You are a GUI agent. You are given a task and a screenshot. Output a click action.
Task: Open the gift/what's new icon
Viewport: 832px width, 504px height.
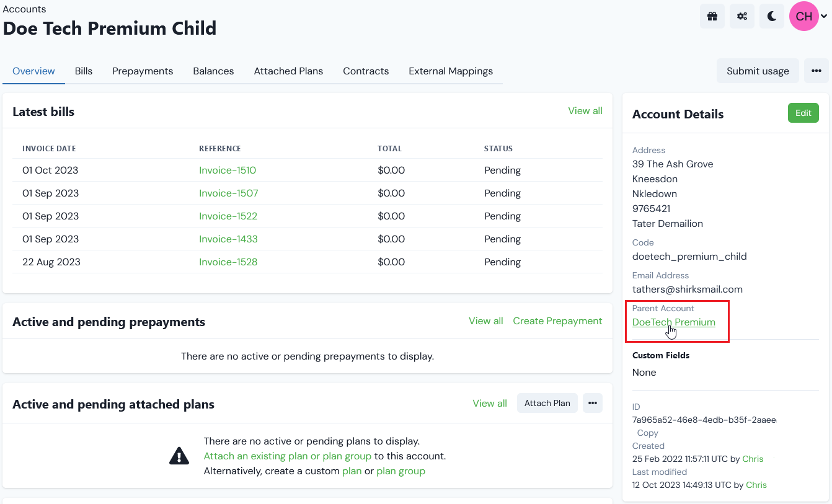tap(712, 15)
